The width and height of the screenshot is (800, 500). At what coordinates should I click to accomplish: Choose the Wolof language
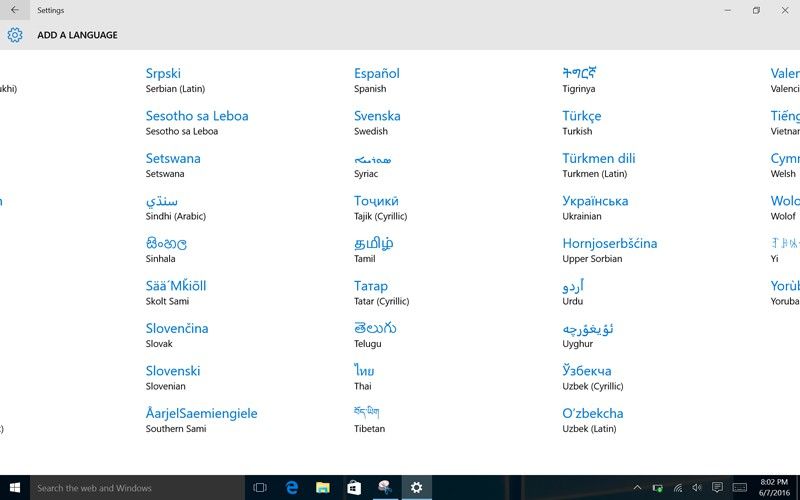785,208
